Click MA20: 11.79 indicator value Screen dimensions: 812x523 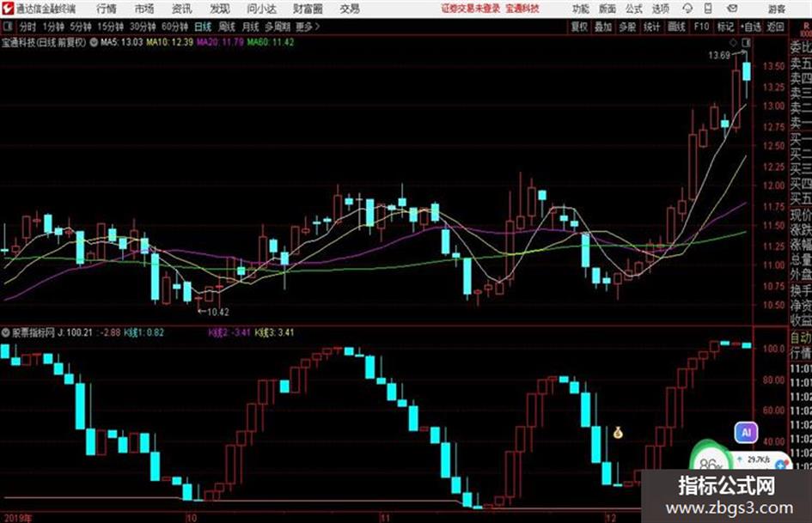tap(220, 42)
